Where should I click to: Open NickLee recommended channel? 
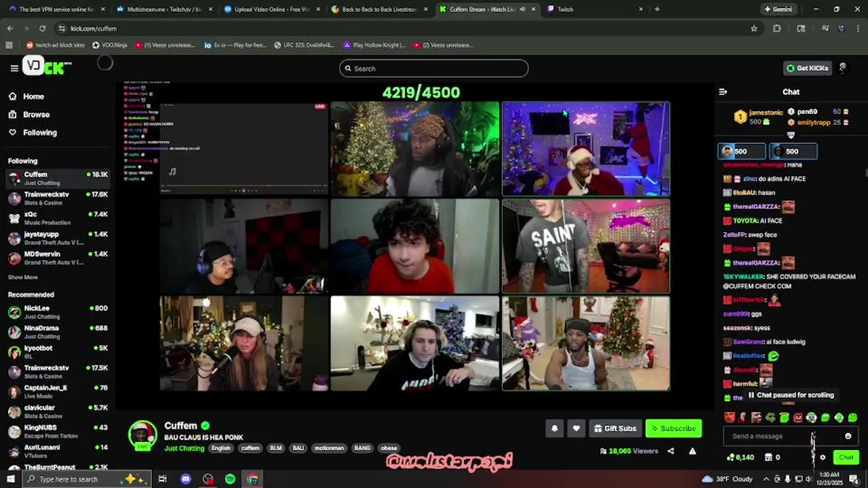point(58,312)
